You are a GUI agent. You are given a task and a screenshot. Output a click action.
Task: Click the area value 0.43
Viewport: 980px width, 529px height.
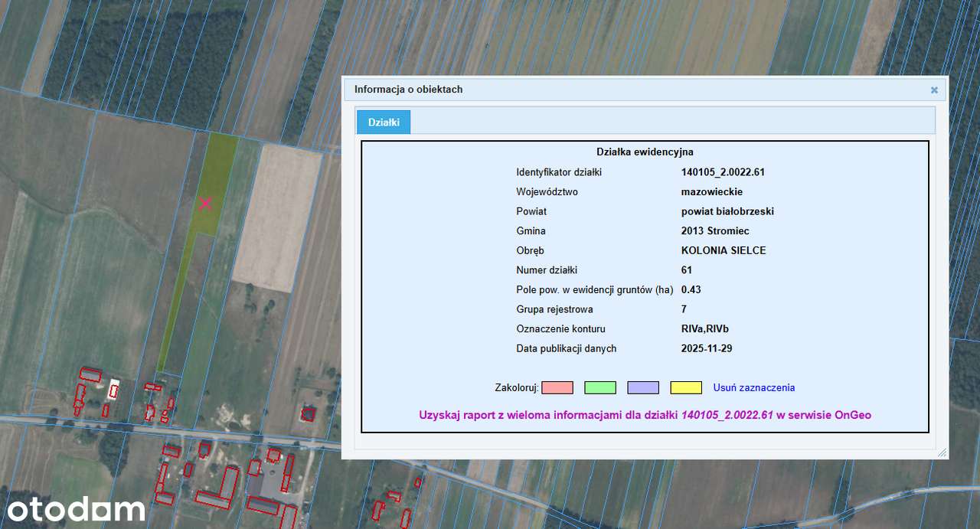[x=691, y=290]
